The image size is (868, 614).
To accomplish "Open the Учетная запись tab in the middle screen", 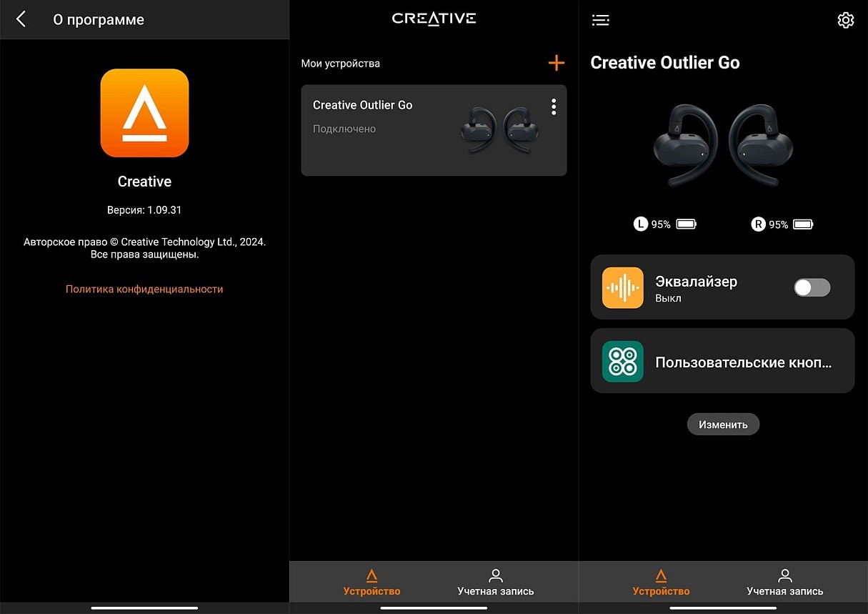I will 496,583.
